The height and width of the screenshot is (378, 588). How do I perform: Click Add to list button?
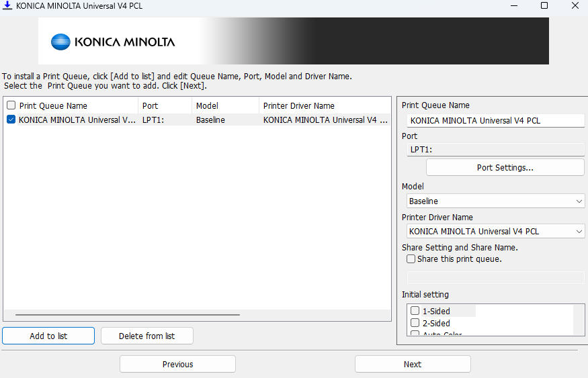(48, 336)
